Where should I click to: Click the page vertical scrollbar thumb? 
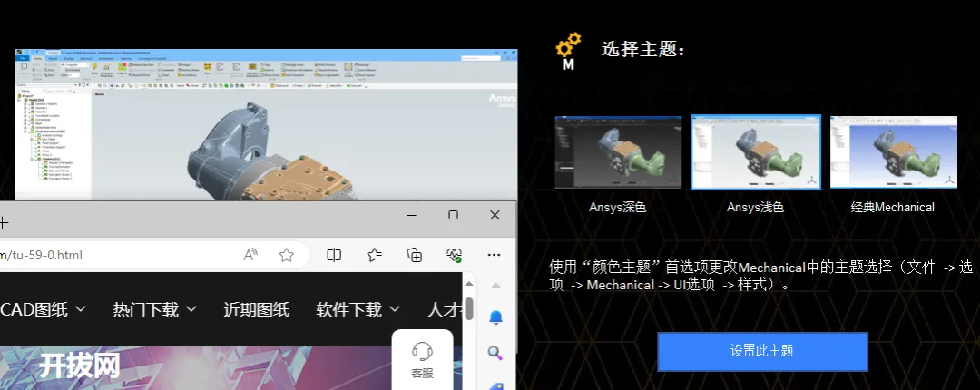point(469,308)
